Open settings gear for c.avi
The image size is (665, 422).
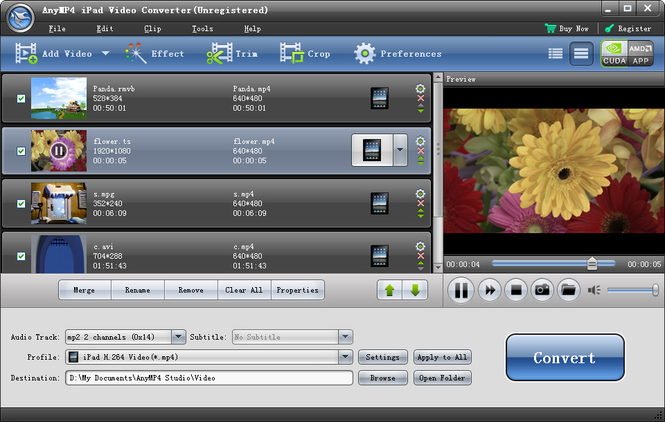(420, 246)
